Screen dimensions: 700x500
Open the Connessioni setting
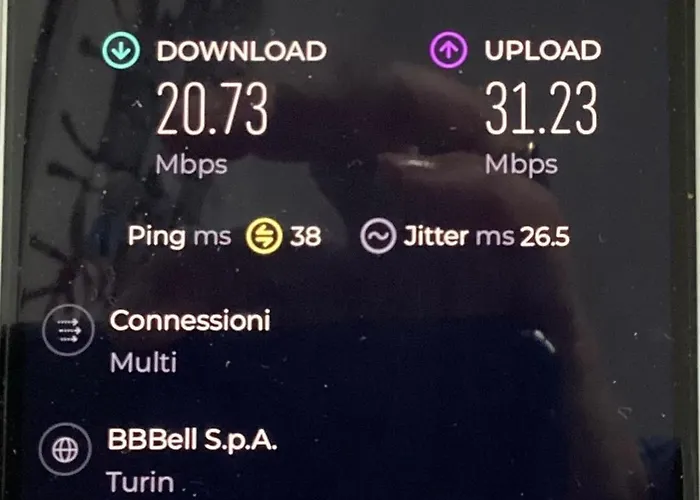190,320
